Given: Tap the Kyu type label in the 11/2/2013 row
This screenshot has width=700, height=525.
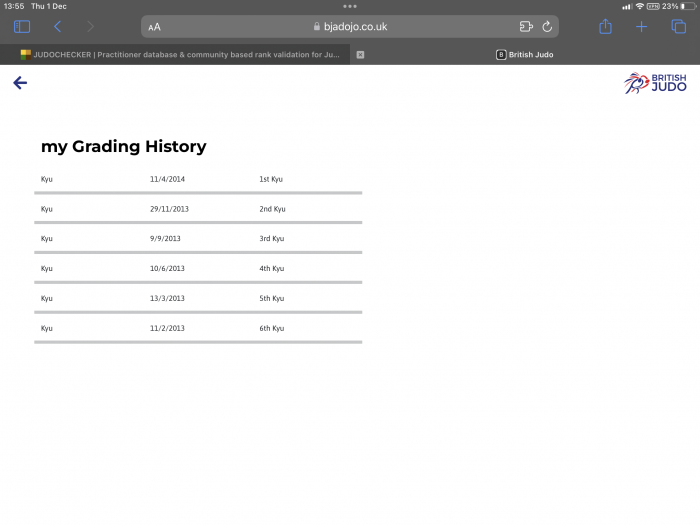Looking at the screenshot, I should (46, 328).
